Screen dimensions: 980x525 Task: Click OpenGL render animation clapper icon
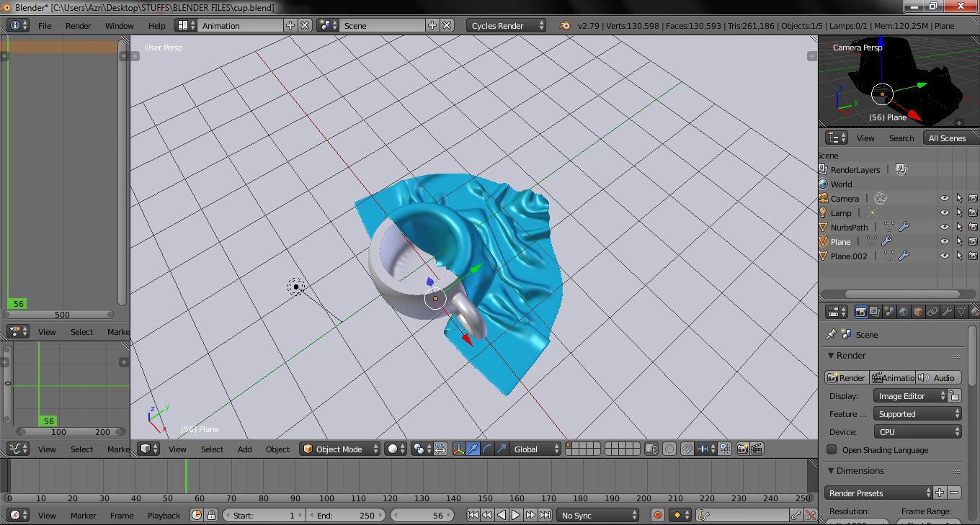point(757,449)
